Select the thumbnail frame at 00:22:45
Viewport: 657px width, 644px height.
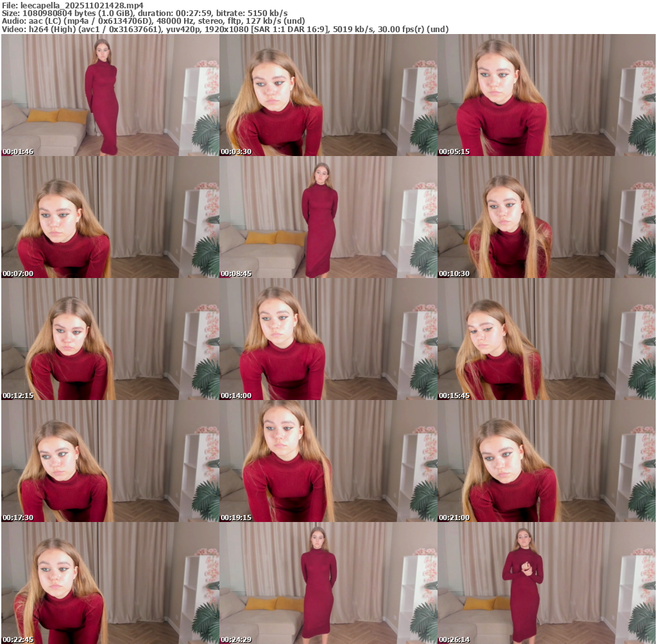[x=110, y=583]
